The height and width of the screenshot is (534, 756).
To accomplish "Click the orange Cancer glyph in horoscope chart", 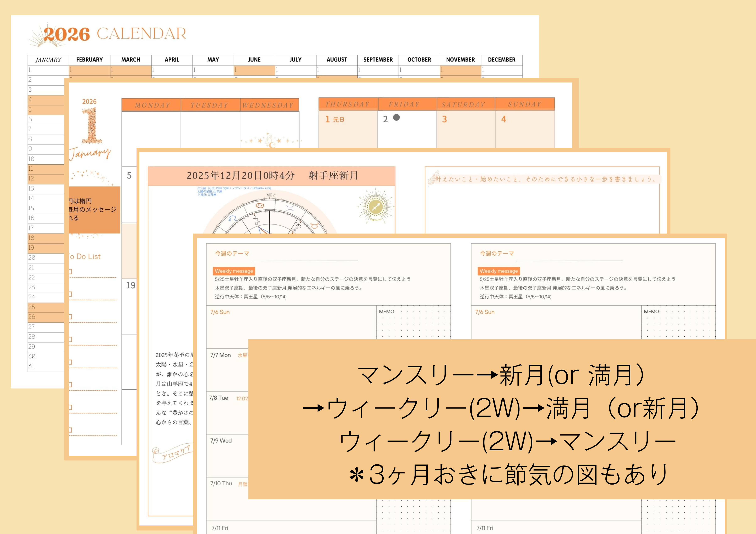I will [260, 205].
